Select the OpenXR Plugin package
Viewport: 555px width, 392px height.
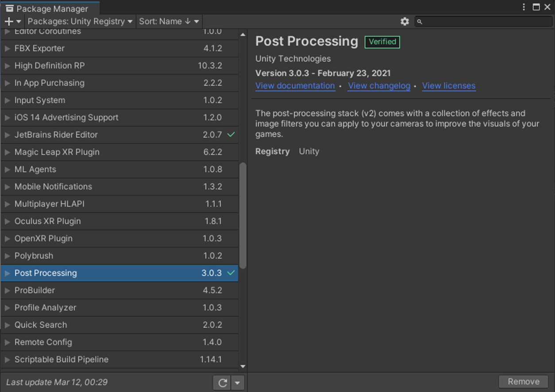119,238
